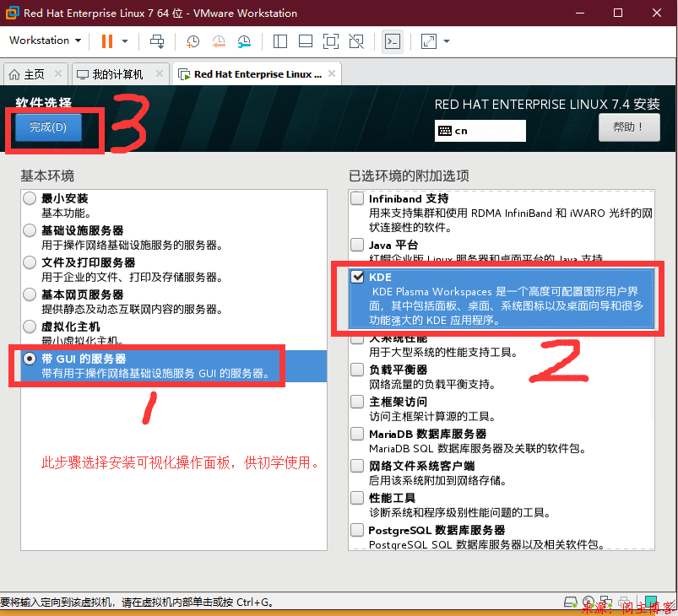The width and height of the screenshot is (678, 616).
Task: Check the Infiniband 支持 checkbox
Action: pos(357,198)
